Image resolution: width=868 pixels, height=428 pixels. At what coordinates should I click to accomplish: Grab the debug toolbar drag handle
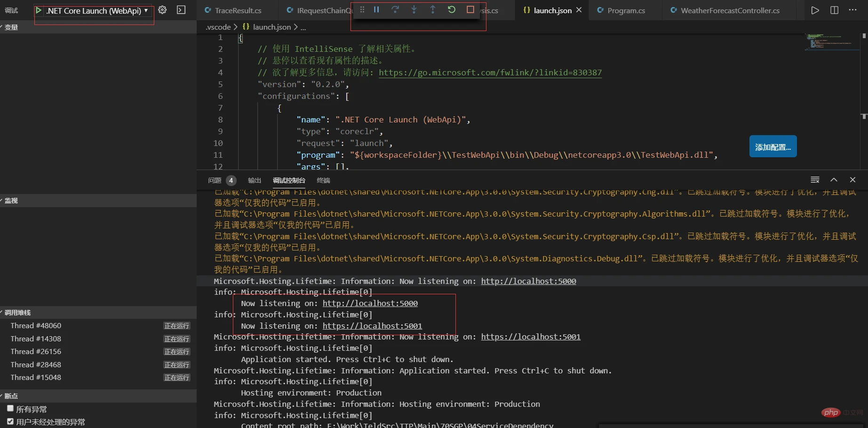click(x=362, y=9)
